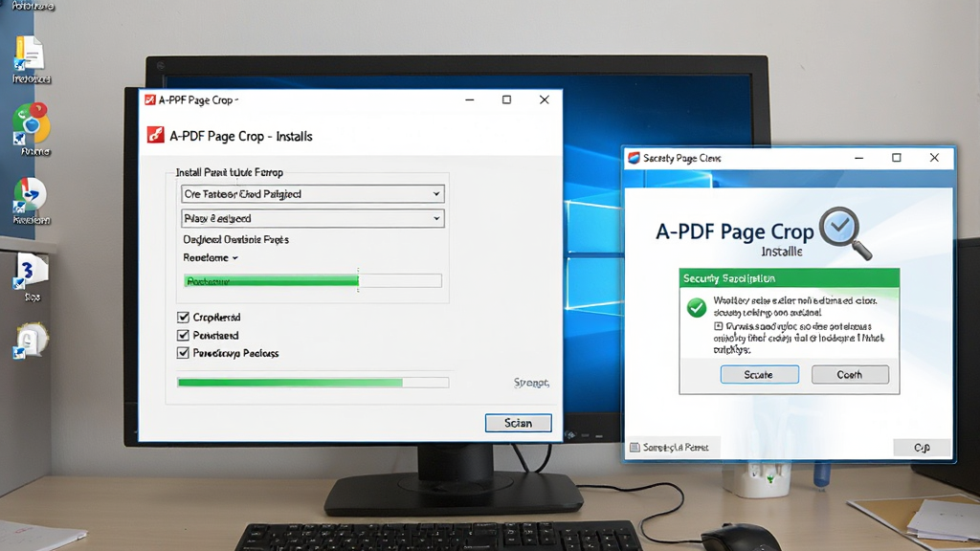Click the security window title bar icon
Image resolution: width=980 pixels, height=551 pixels.
pos(634,158)
